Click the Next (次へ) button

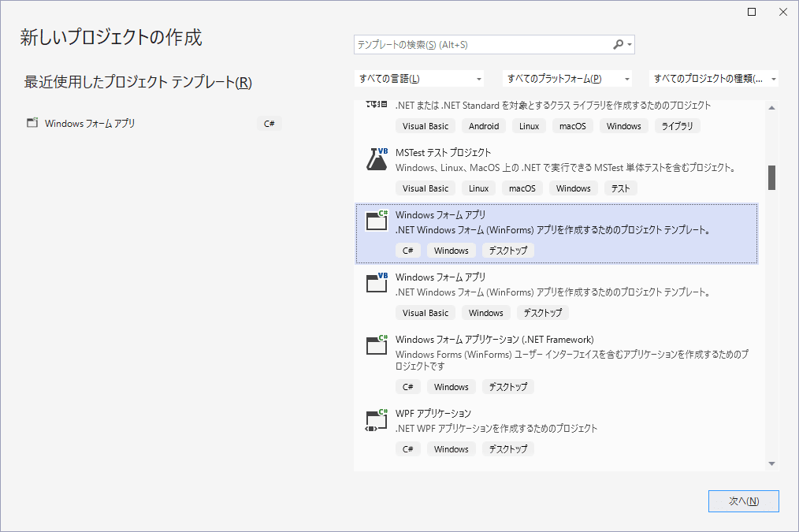click(744, 501)
